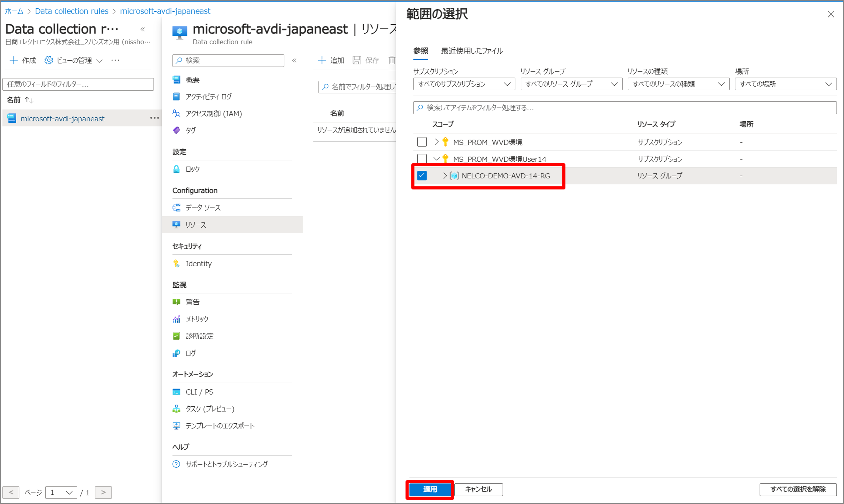Image resolution: width=844 pixels, height=504 pixels.
Task: Select the データ ソース icon
Action: 176,208
